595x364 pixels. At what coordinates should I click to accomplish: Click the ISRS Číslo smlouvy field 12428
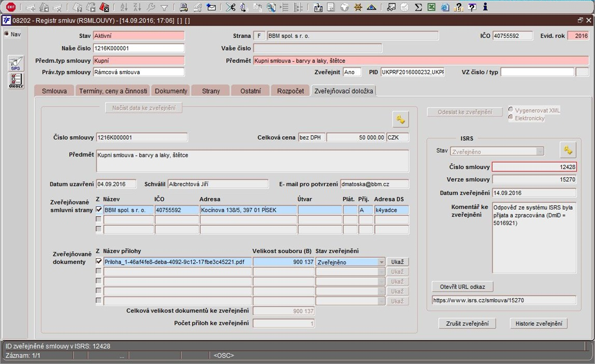(x=534, y=167)
